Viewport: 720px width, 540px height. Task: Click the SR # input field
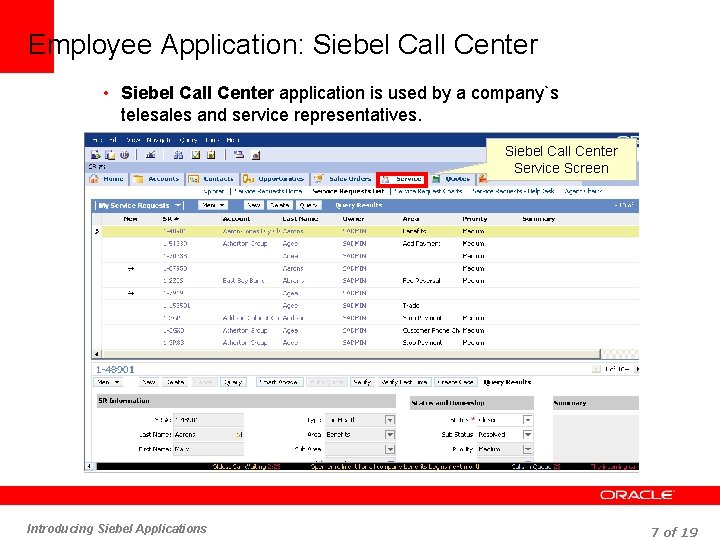click(x=208, y=420)
